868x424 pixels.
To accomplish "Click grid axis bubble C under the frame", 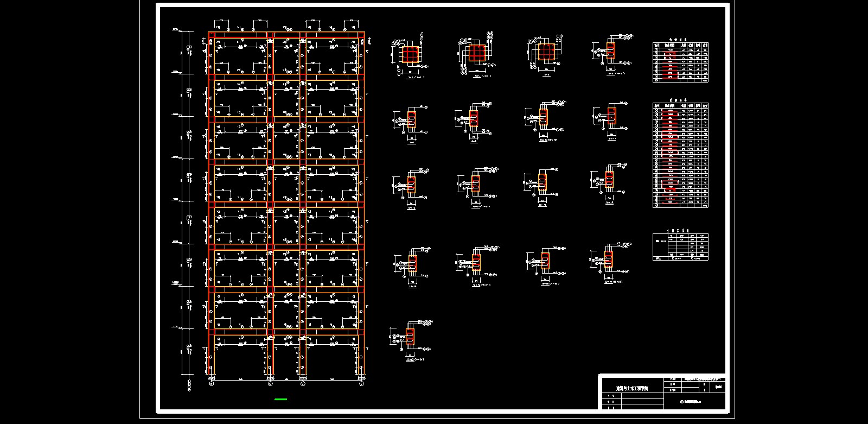I will pyautogui.click(x=270, y=384).
